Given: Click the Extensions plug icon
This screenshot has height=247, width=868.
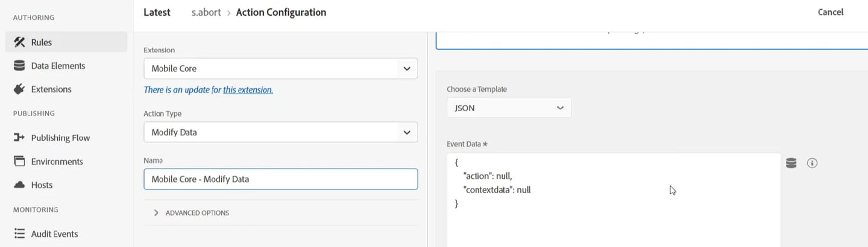Looking at the screenshot, I should [19, 89].
